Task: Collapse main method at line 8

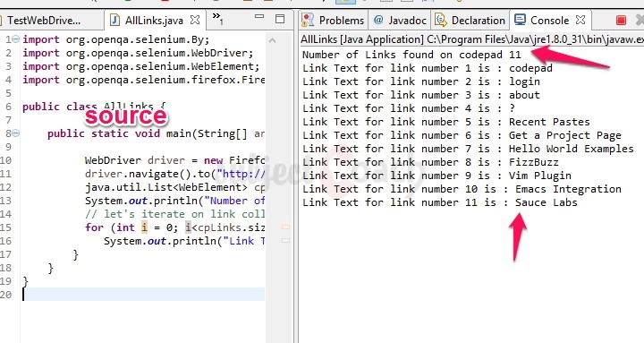Action: tap(15, 133)
